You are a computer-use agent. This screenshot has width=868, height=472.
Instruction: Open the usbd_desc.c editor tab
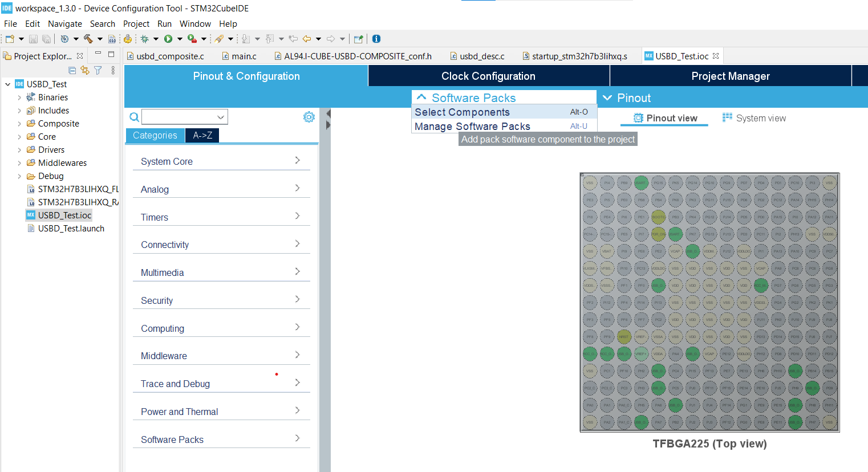[477, 56]
